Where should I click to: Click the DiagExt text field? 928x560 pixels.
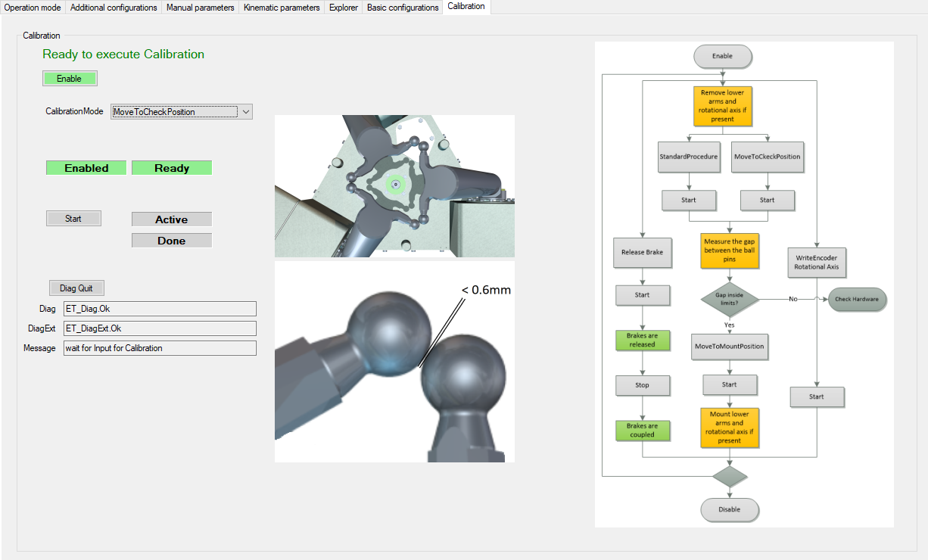pyautogui.click(x=159, y=328)
